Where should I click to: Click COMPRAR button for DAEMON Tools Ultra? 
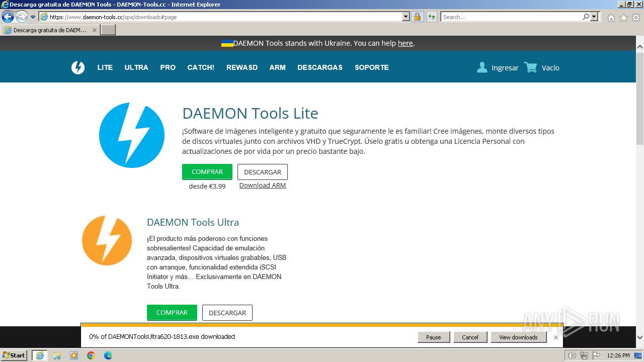point(172,313)
